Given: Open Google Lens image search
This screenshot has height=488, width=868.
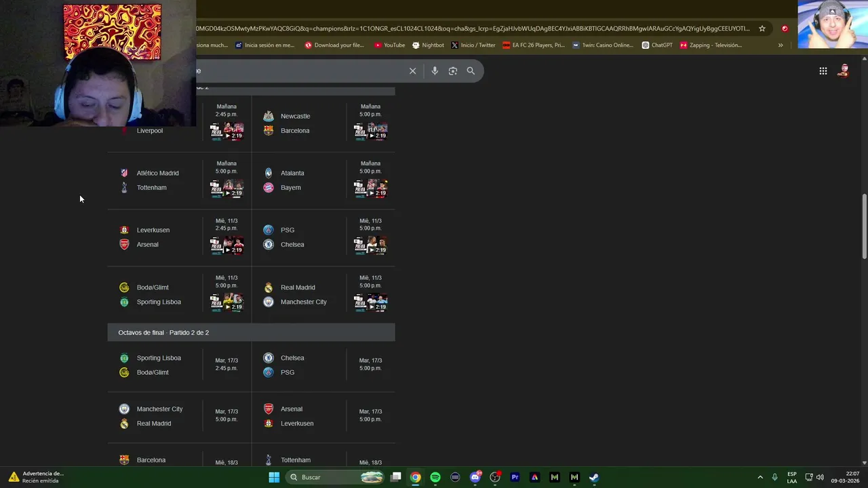Looking at the screenshot, I should (453, 70).
